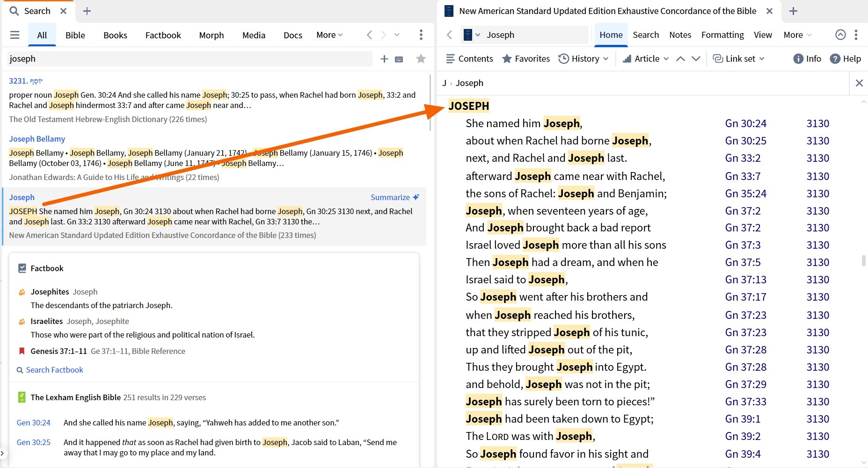The height and width of the screenshot is (468, 868).
Task: Click the joseph search input field
Action: pos(190,59)
